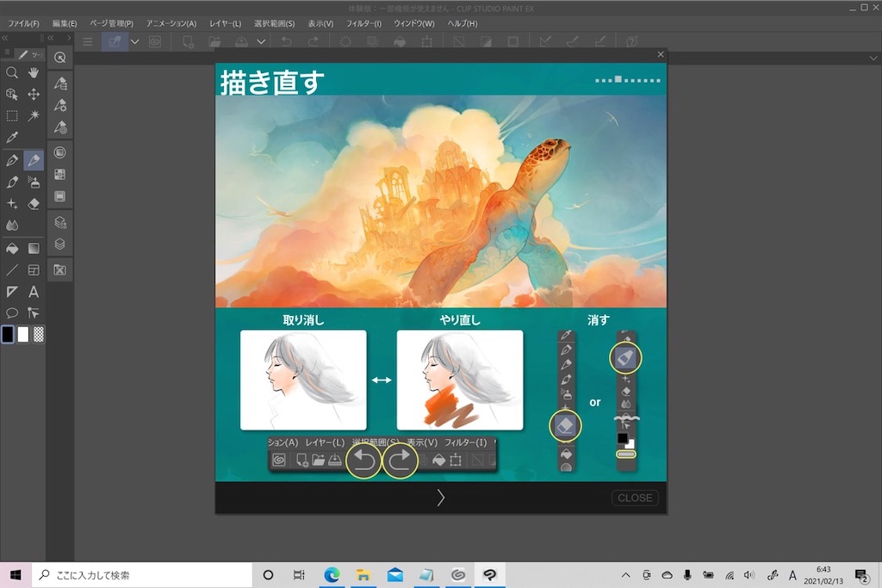Open File Explorer from the taskbar
The image size is (882, 588).
pyautogui.click(x=363, y=575)
